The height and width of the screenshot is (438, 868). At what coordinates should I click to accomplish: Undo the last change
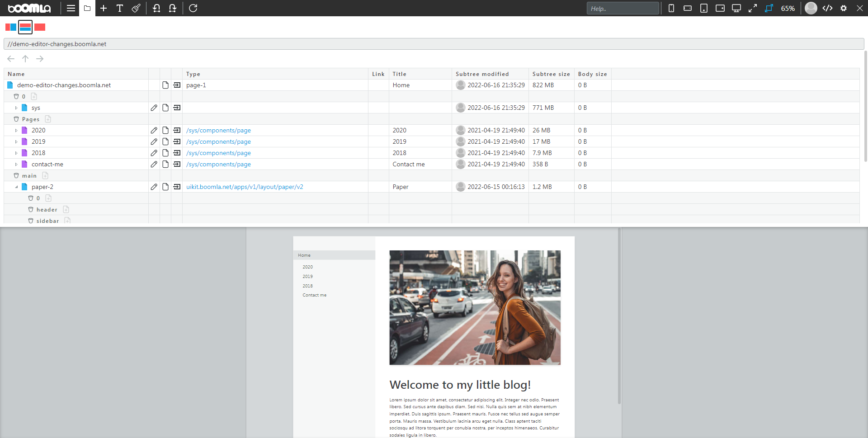click(x=156, y=8)
